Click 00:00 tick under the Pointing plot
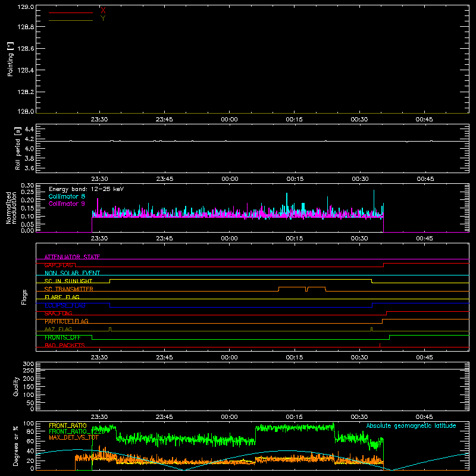Screen dimensions: 476x476 point(229,120)
